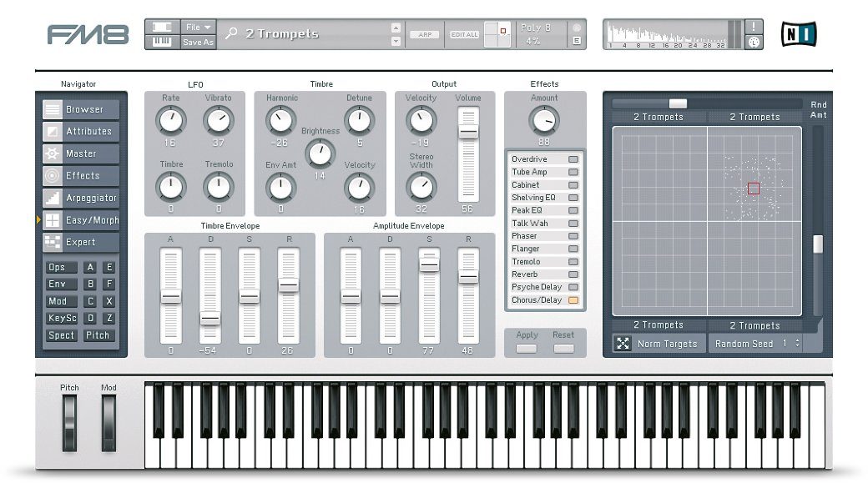The width and height of the screenshot is (868, 483).
Task: Open the Attributes page icon
Action: coord(53,132)
